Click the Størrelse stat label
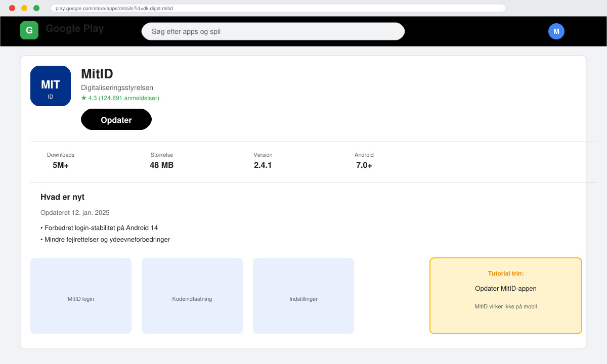The width and height of the screenshot is (607, 364). click(x=162, y=155)
